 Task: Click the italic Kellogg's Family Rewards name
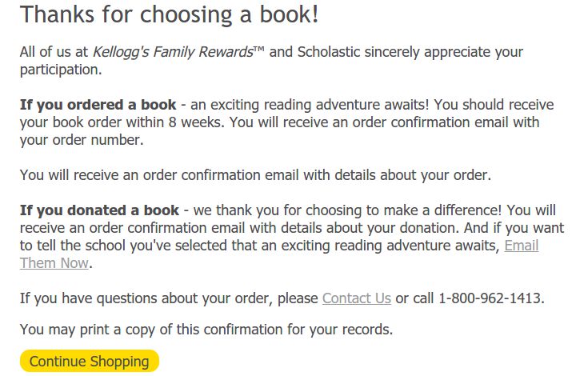(172, 52)
